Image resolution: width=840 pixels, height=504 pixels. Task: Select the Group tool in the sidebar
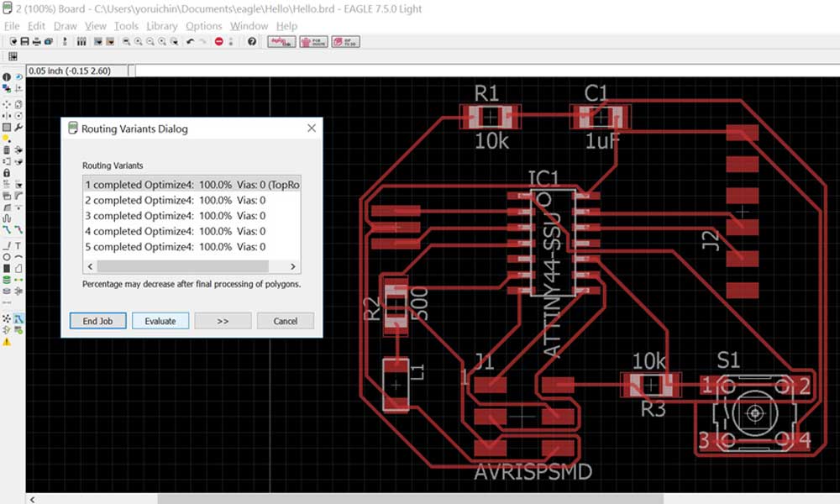(7, 128)
